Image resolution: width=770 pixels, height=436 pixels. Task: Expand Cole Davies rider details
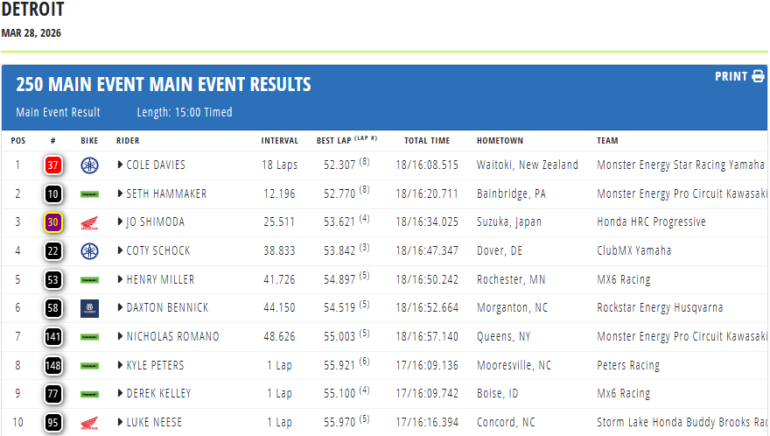point(120,165)
